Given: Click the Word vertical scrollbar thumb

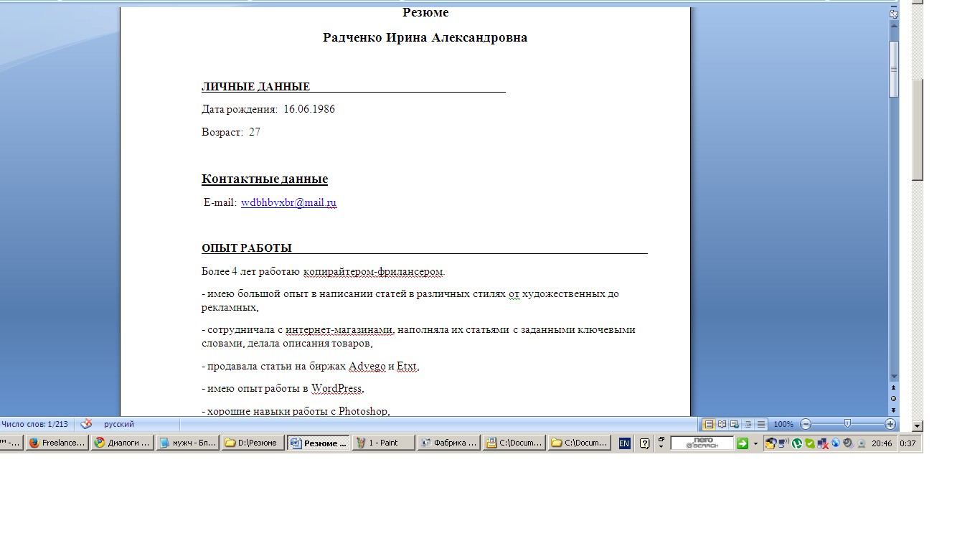Looking at the screenshot, I should pos(894,68).
